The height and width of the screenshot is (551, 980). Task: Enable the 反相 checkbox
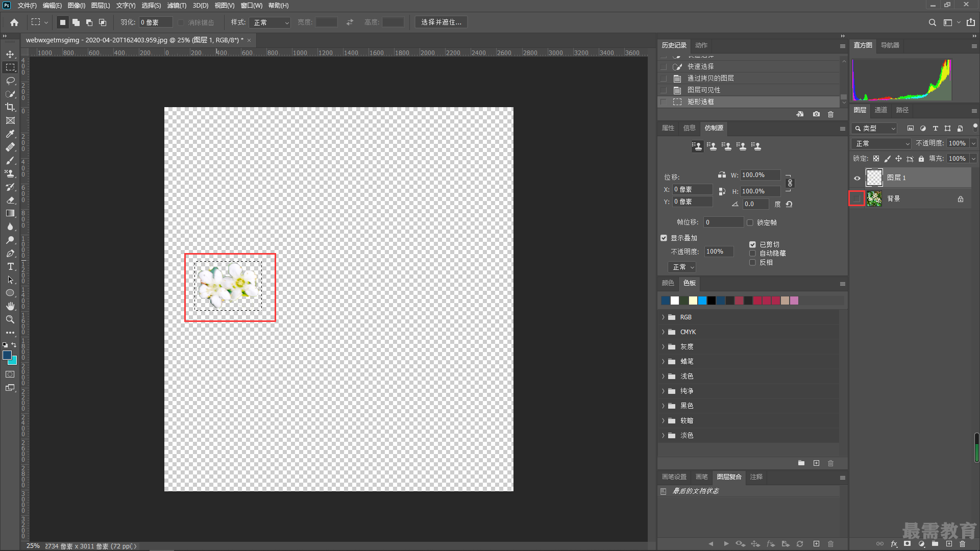(752, 262)
